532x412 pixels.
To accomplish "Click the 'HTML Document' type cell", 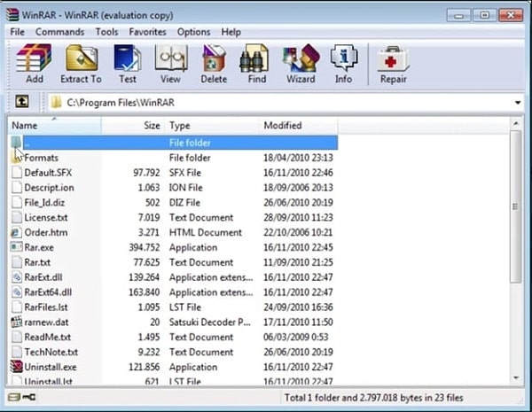I will click(x=206, y=233).
